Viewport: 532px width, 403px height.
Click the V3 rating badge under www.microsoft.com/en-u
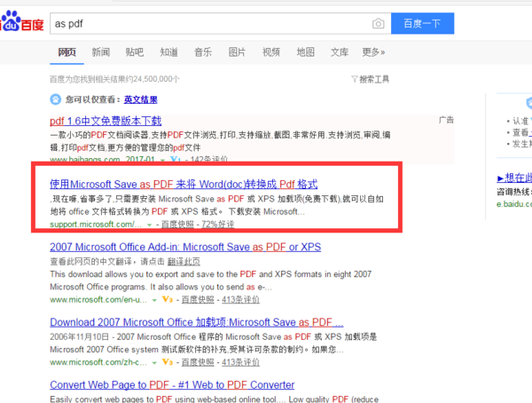(168, 299)
